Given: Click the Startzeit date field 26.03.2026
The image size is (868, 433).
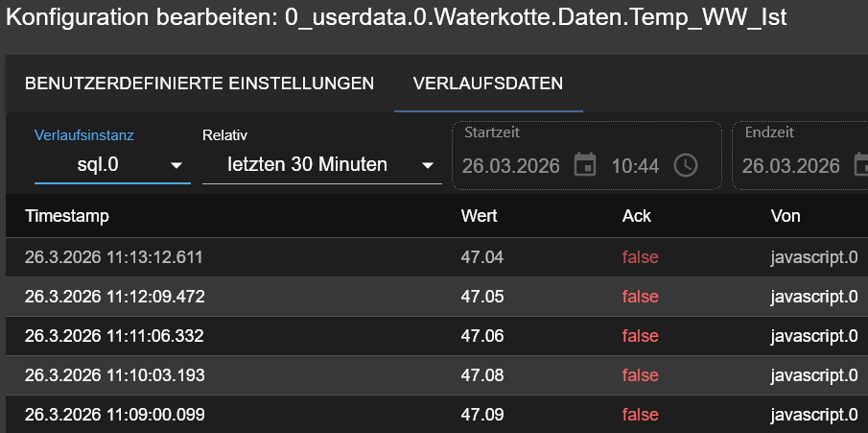Looking at the screenshot, I should tap(512, 165).
